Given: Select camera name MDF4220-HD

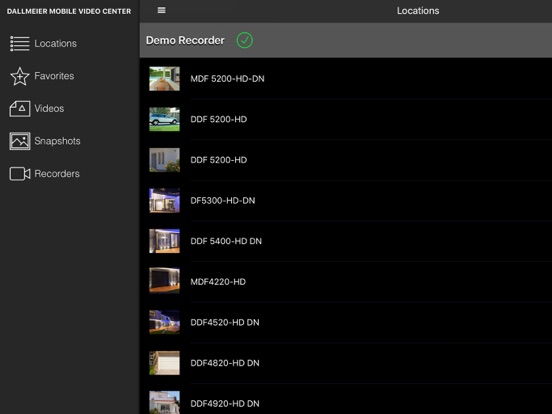Looking at the screenshot, I should tap(218, 282).
